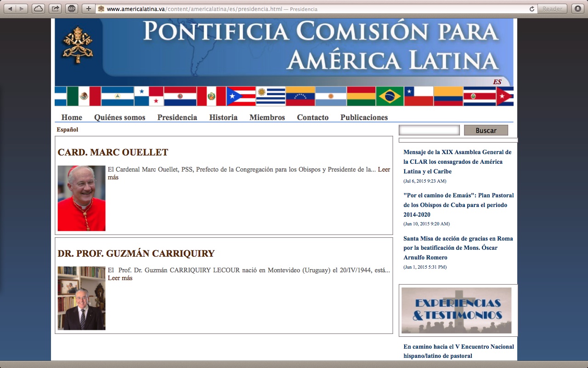Open the Publicaciones menu item
Screen dimensions: 588x368
click(364, 117)
